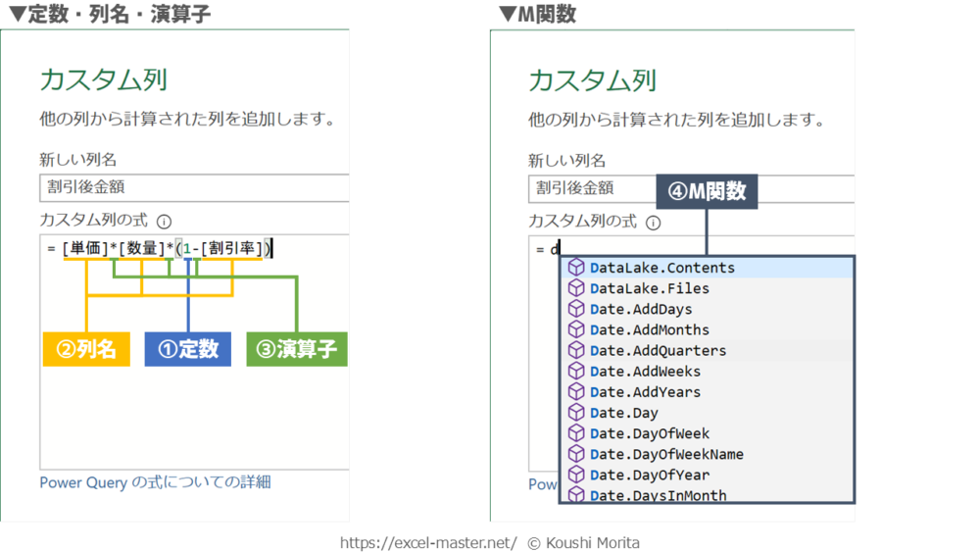This screenshot has height=552, width=980.
Task: Click the info icon beside カスタム列の式 in left dialog
Action: 164,222
